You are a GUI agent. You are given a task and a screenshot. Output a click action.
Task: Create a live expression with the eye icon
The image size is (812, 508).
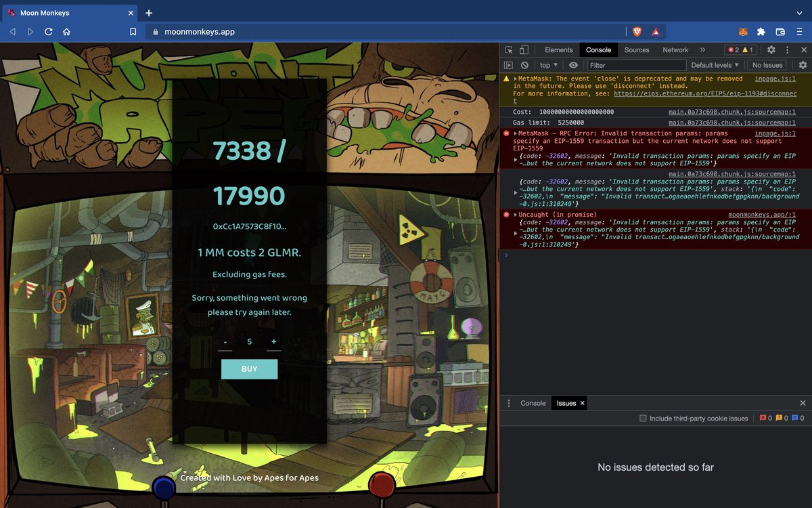[x=574, y=65]
